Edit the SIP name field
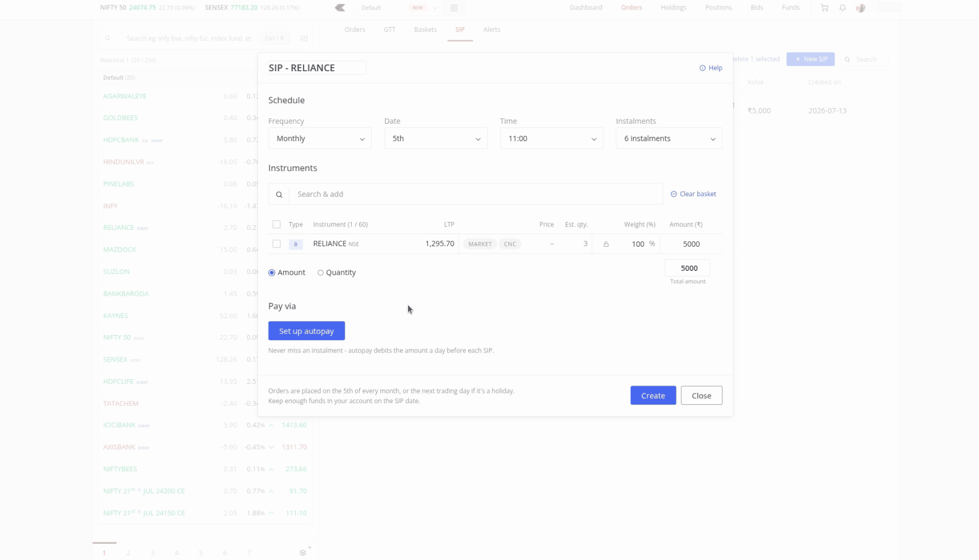Viewport: 979px width, 560px height. [317, 68]
